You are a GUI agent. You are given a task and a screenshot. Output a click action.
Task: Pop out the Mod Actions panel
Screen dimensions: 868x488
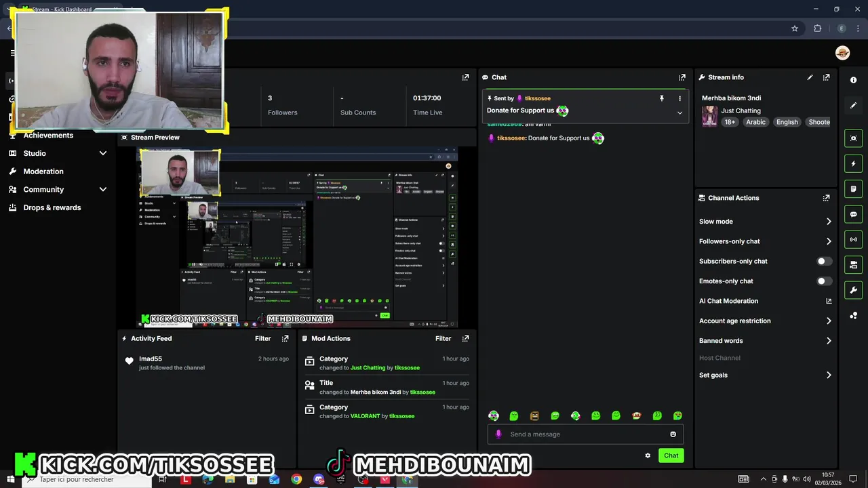[x=465, y=338]
